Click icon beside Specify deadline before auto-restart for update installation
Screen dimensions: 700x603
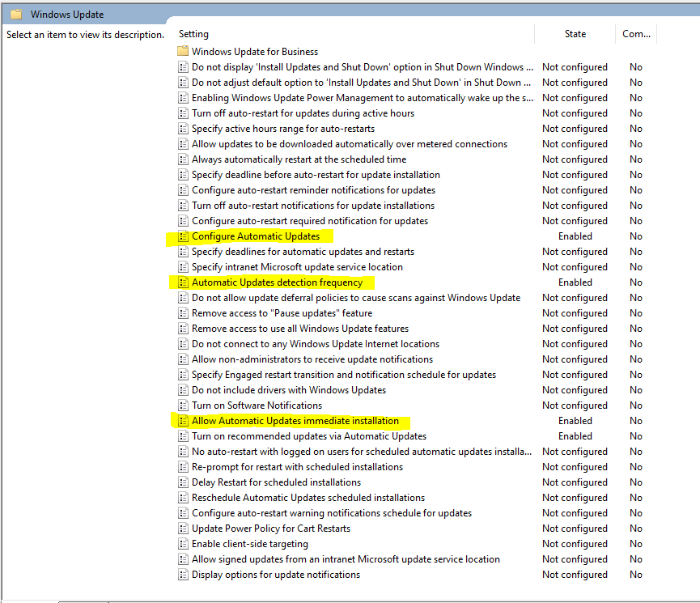(183, 175)
